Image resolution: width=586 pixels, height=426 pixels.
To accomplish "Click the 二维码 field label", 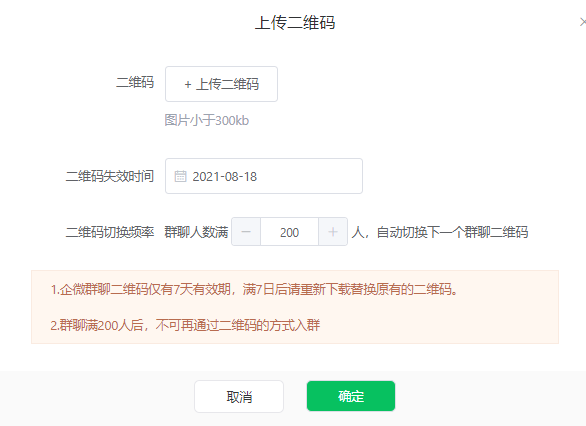I will point(135,82).
